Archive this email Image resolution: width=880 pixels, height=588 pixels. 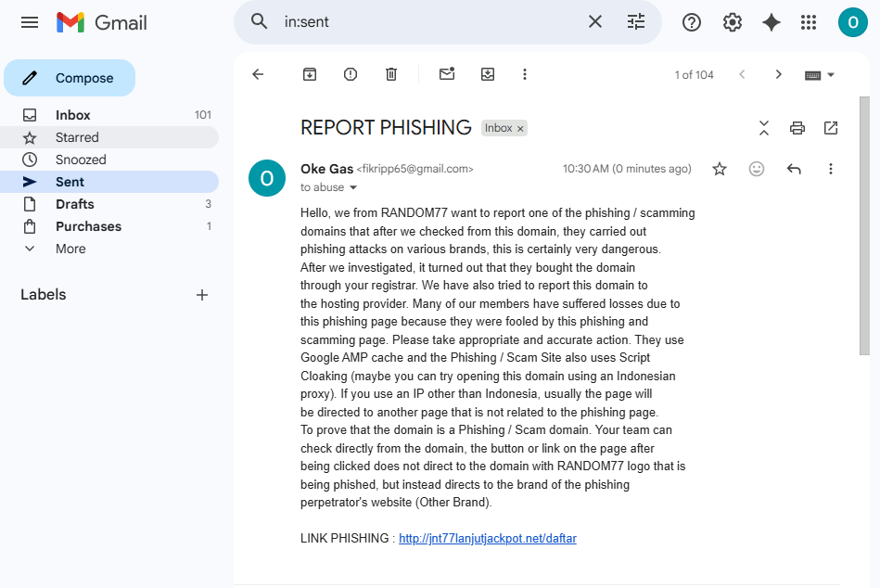[x=310, y=74]
